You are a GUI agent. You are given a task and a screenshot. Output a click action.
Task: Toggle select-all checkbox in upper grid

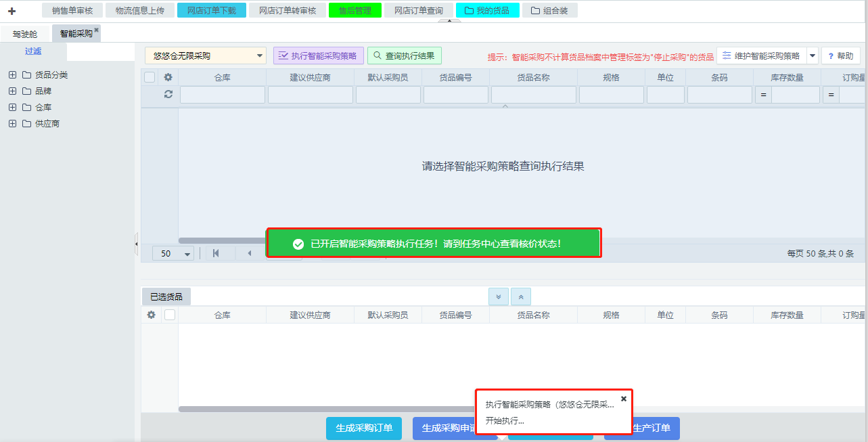click(x=150, y=78)
